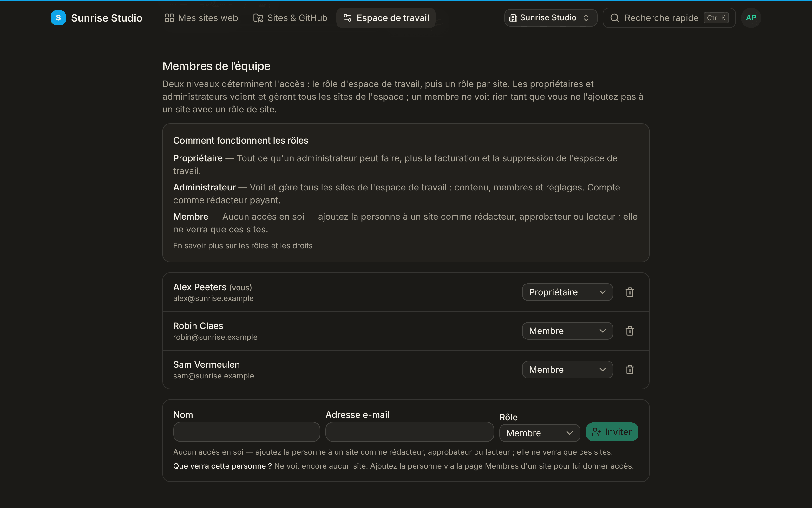The height and width of the screenshot is (508, 812).
Task: Click robin@sunrise.example email text
Action: tap(215, 337)
